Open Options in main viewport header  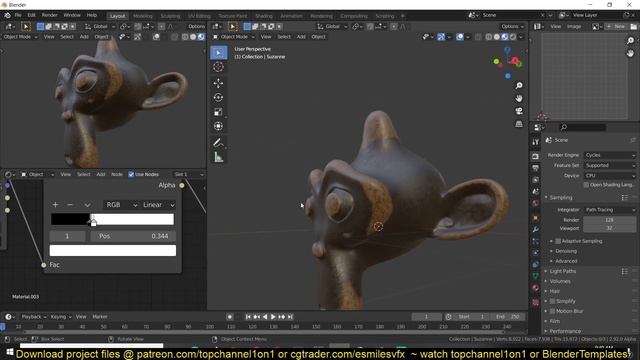512,27
